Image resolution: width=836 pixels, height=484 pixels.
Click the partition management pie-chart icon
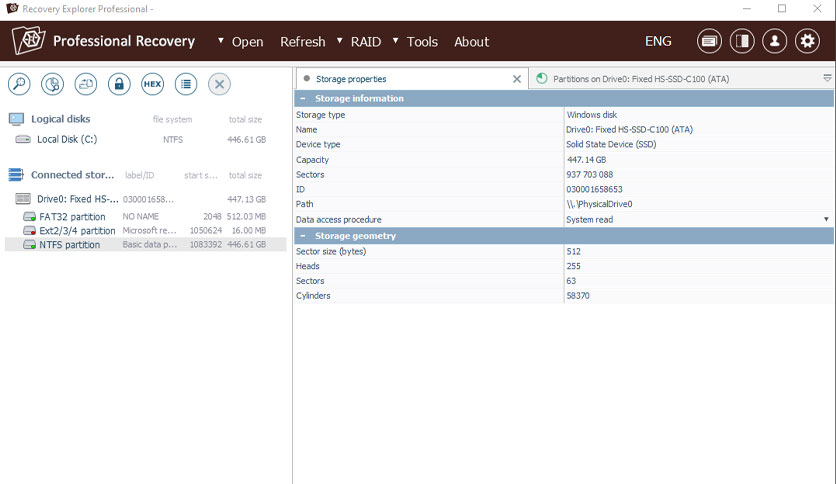click(x=52, y=84)
